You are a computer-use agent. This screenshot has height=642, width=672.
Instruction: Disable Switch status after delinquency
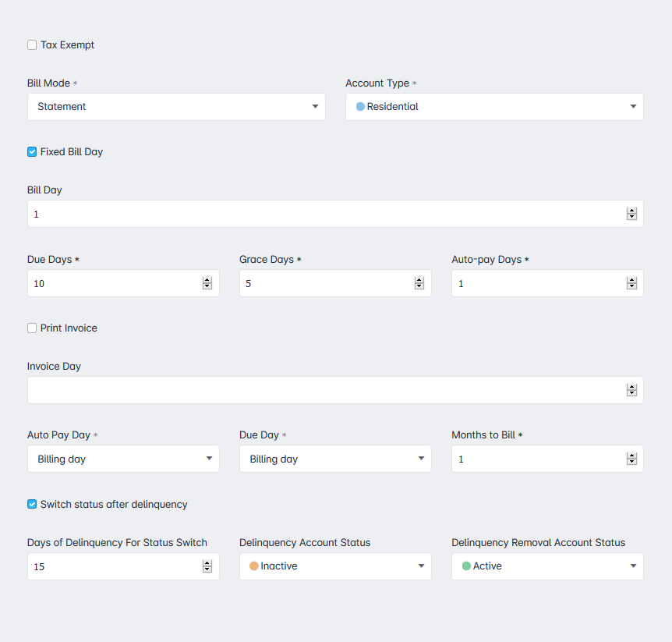32,505
